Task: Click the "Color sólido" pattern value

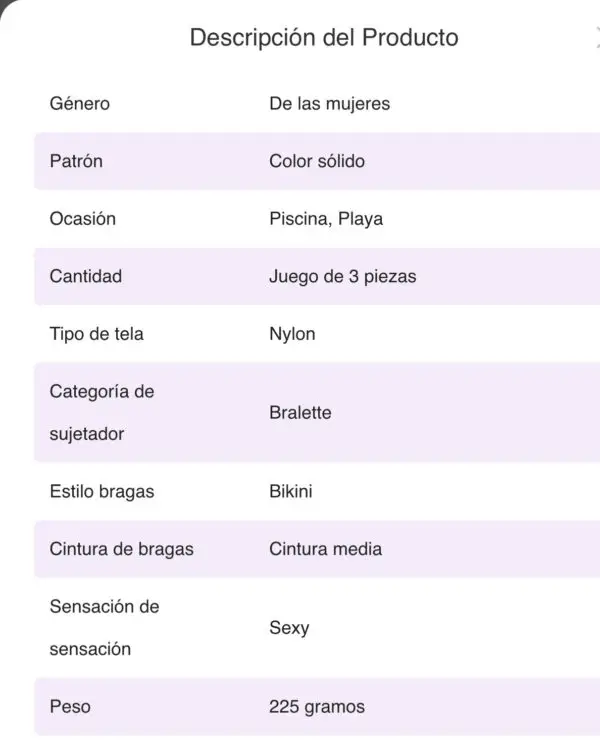Action: [x=317, y=160]
